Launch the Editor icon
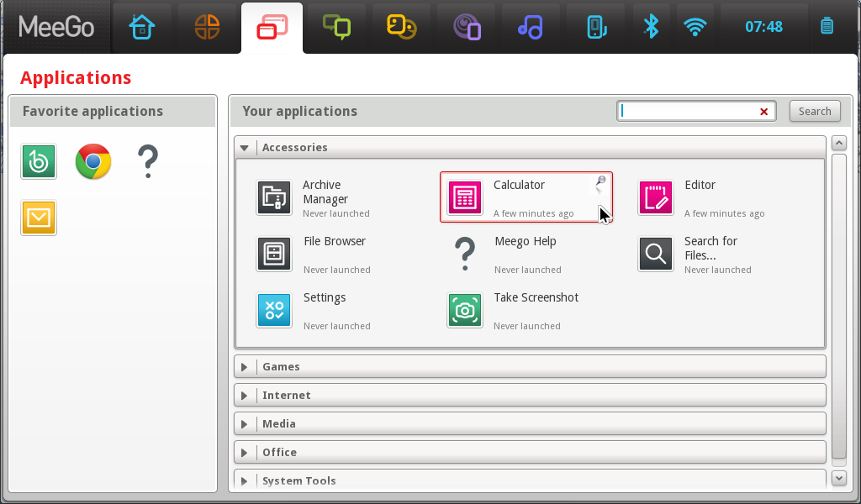Image resolution: width=861 pixels, height=504 pixels. coord(656,197)
